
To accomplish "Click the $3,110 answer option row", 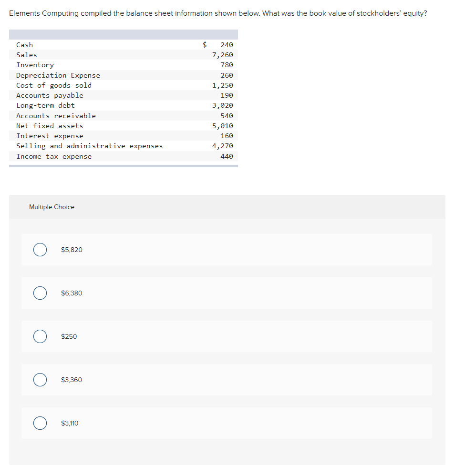I will pos(227,423).
